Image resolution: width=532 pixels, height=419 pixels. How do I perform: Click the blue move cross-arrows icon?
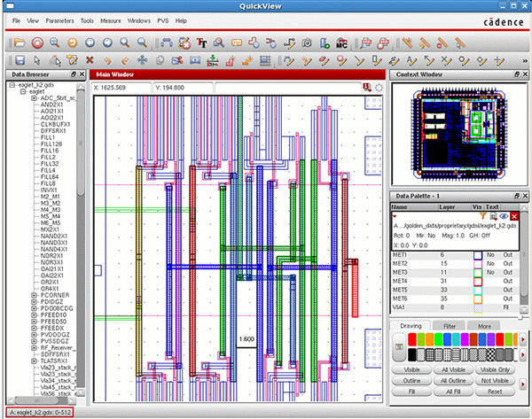[x=142, y=61]
